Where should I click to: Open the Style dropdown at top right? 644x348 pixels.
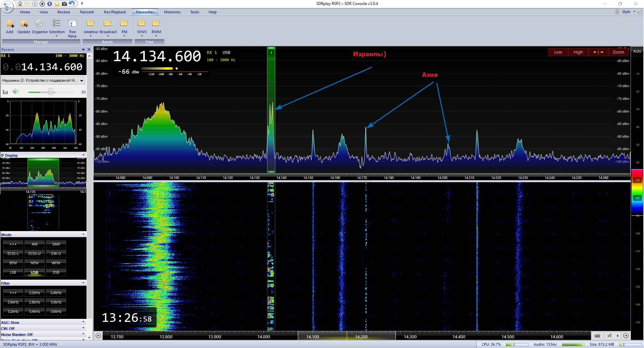629,12
